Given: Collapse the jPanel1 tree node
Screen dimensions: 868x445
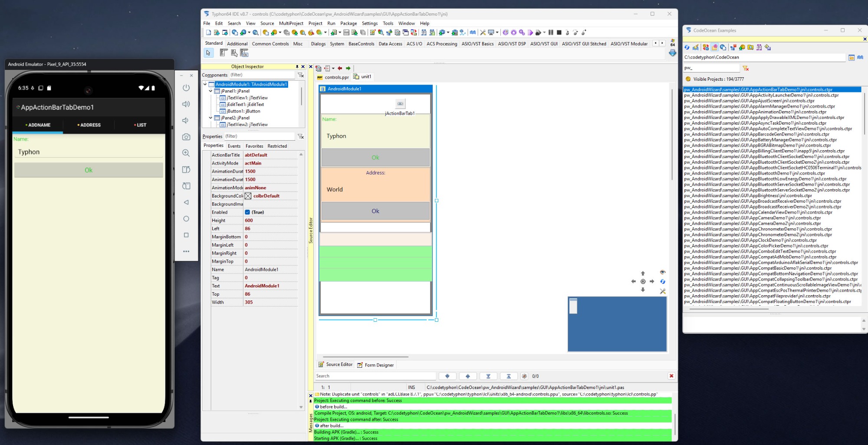Looking at the screenshot, I should [211, 91].
